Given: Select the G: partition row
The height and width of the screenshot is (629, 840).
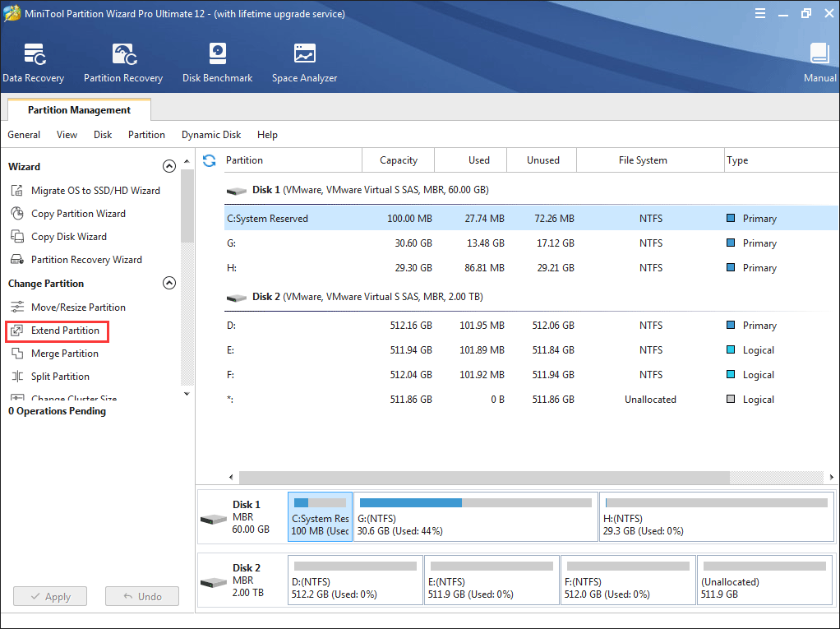Looking at the screenshot, I should tap(531, 243).
